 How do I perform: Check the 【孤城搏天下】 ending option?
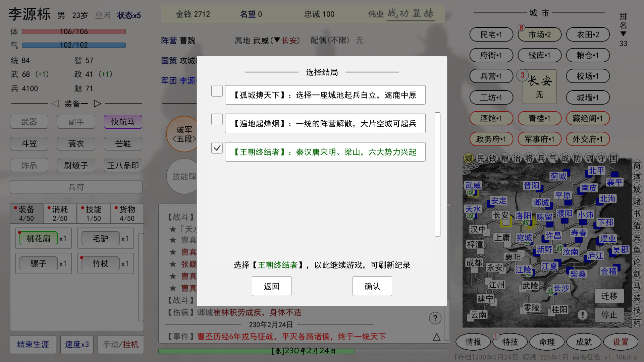pyautogui.click(x=217, y=90)
